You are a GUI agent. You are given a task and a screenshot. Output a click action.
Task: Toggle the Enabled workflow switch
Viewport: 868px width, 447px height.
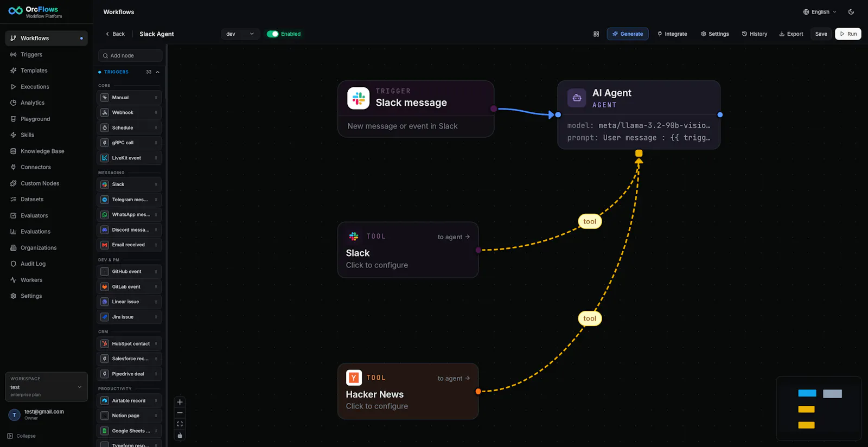point(272,34)
